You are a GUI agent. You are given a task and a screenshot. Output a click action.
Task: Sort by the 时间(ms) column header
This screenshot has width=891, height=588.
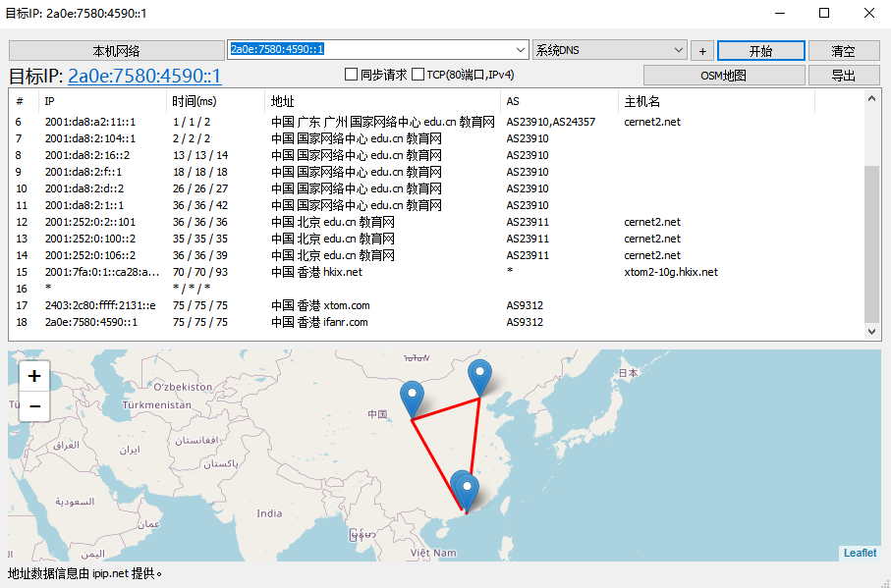[x=194, y=101]
